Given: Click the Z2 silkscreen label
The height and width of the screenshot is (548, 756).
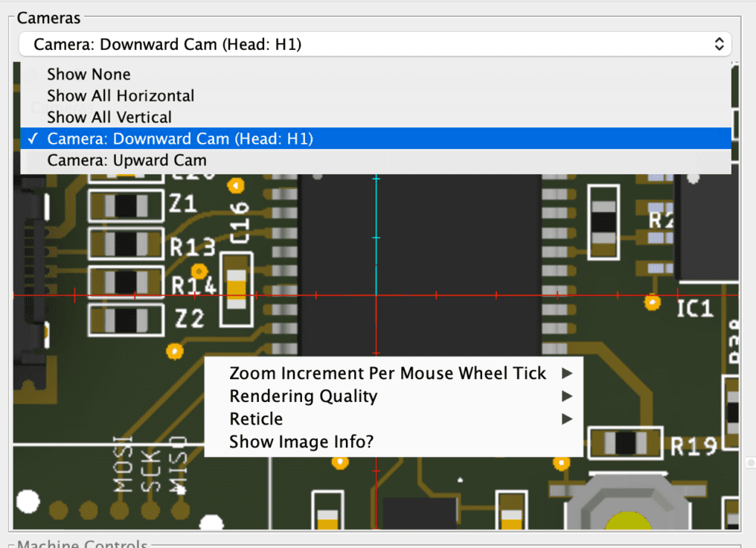Looking at the screenshot, I should click(x=190, y=319).
